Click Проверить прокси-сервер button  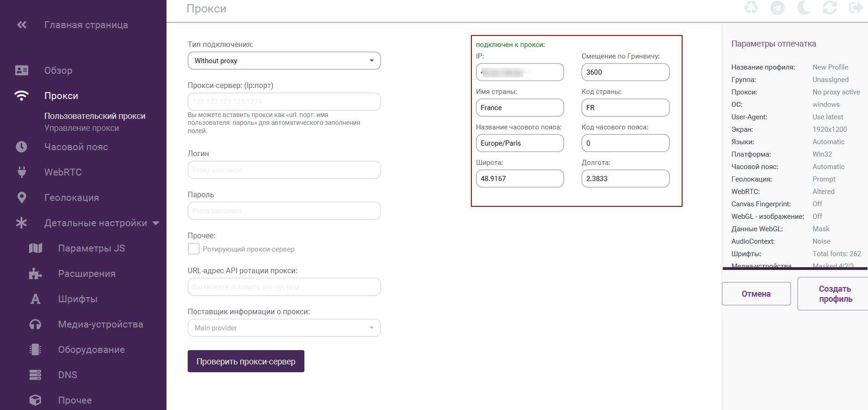pyautogui.click(x=246, y=361)
